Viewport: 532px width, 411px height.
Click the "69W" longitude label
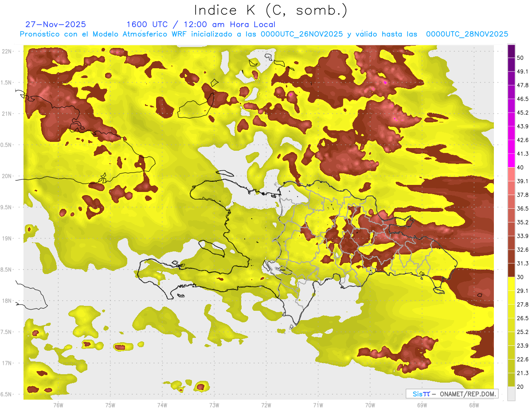click(x=422, y=405)
